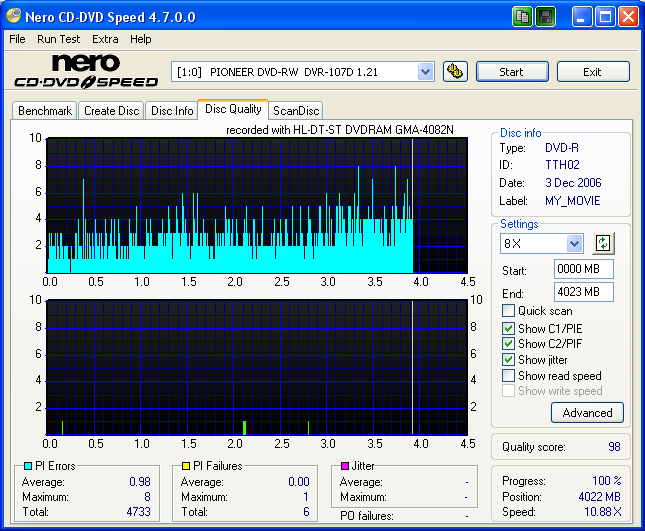The width and height of the screenshot is (645, 531).
Task: Click the Exit button
Action: tap(593, 72)
